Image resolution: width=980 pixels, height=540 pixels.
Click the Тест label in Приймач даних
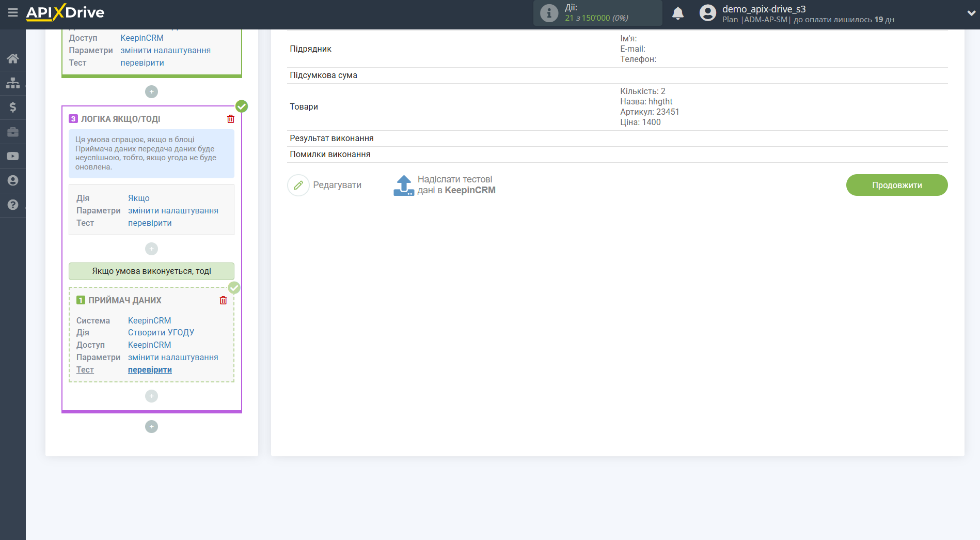click(85, 369)
